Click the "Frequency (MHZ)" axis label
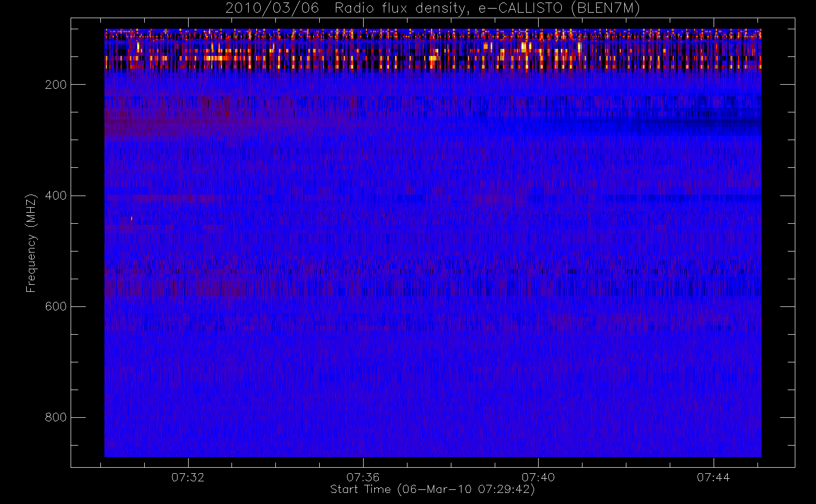This screenshot has height=504, width=816. [x=31, y=243]
